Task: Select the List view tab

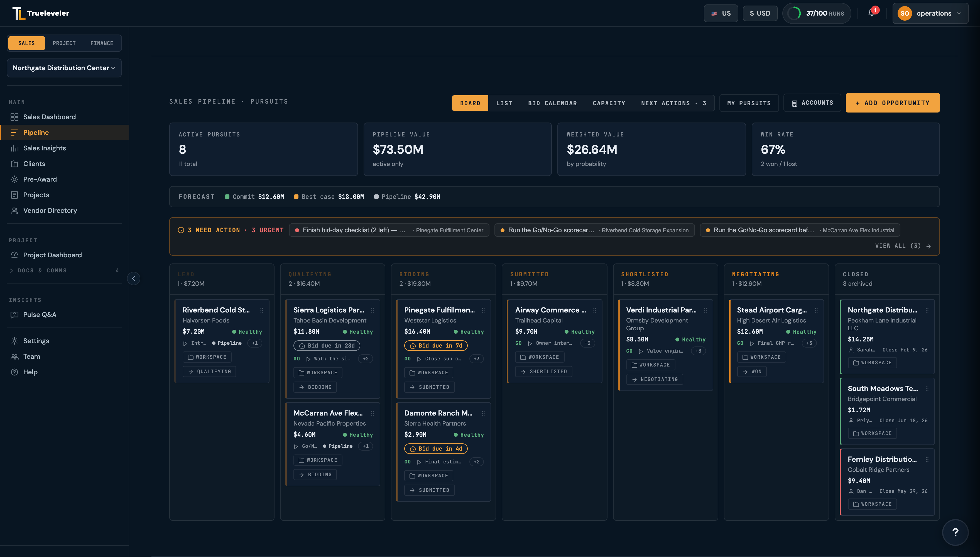Action: click(x=504, y=103)
